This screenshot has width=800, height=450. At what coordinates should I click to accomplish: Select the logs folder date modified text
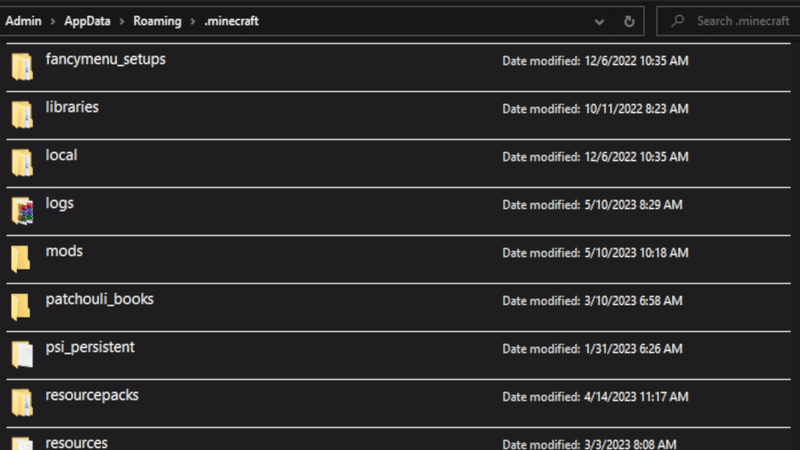point(592,205)
